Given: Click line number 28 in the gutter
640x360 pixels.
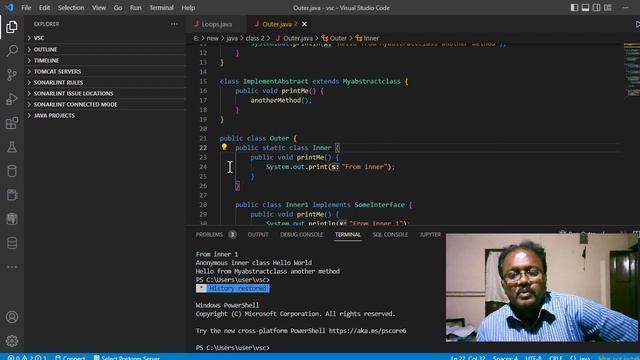Looking at the screenshot, I should [203, 204].
